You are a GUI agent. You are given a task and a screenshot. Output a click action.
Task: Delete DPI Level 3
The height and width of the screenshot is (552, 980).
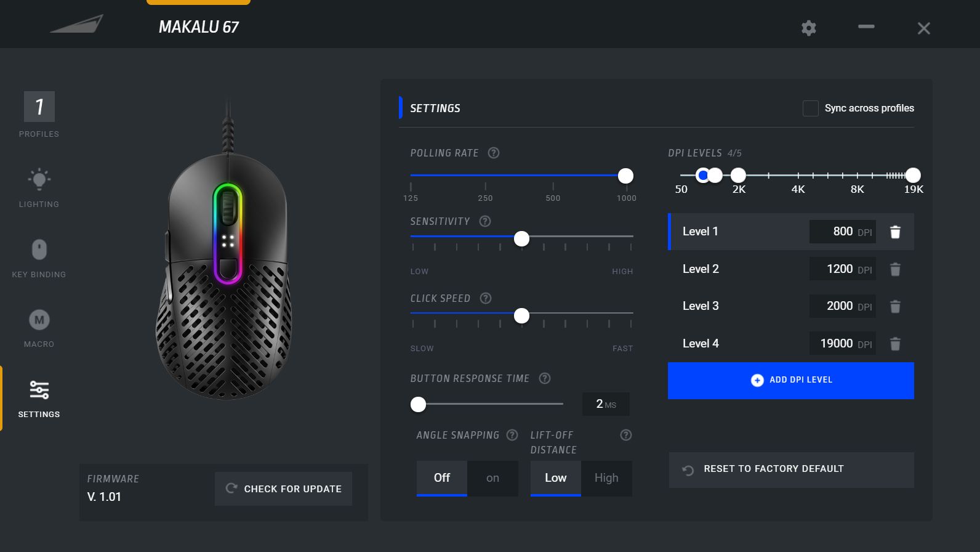pyautogui.click(x=896, y=306)
